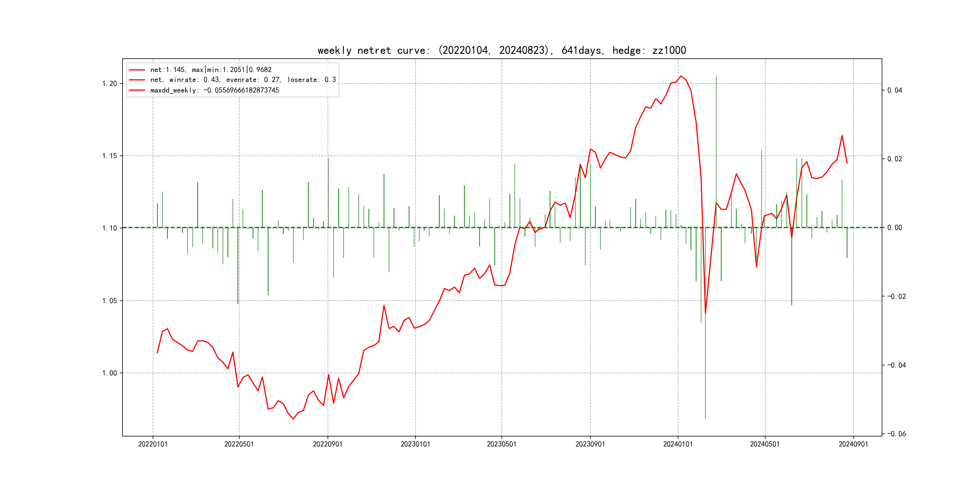
Task: Click the 1.00 left y-axis tick label
Action: coord(109,373)
